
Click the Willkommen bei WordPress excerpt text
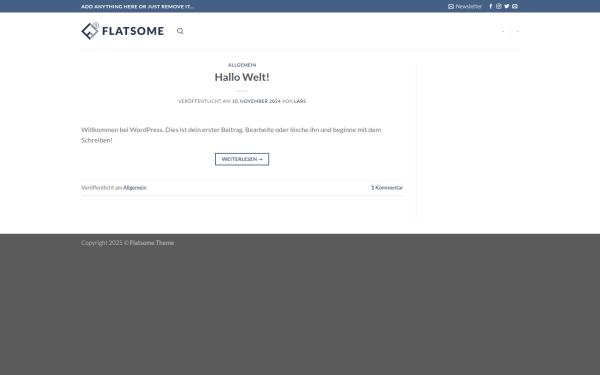[x=231, y=135]
